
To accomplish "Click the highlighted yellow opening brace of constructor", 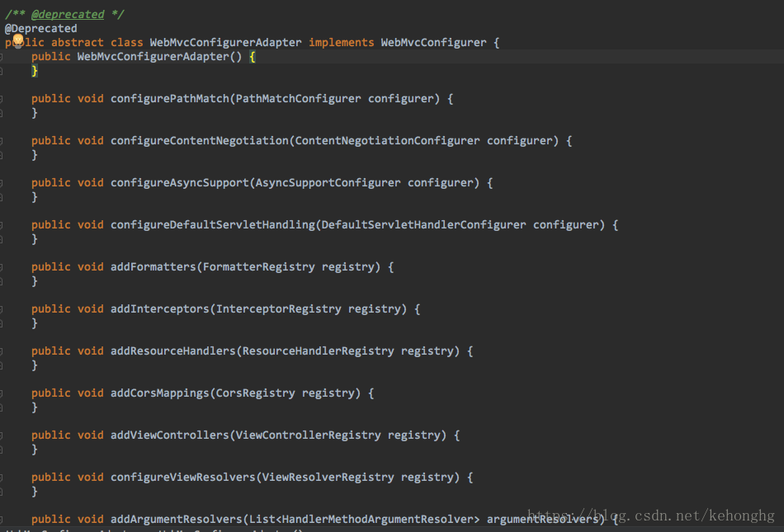I will [253, 57].
